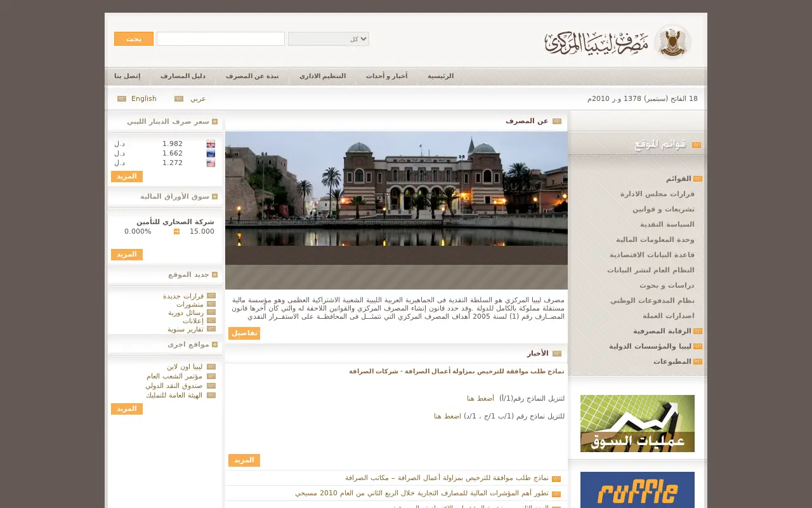The width and height of the screenshot is (812, 508).
Task: Click the bullet icon next to قرارات جديدة
Action: click(211, 296)
